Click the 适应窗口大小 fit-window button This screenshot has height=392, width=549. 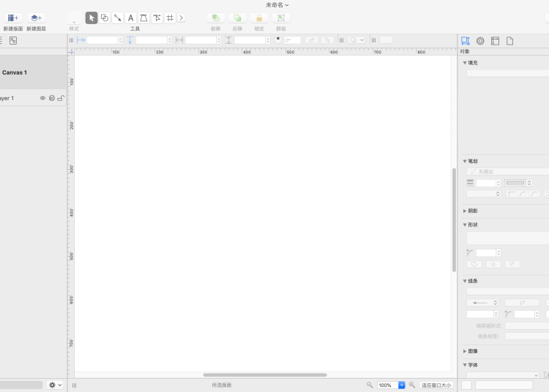click(x=436, y=385)
